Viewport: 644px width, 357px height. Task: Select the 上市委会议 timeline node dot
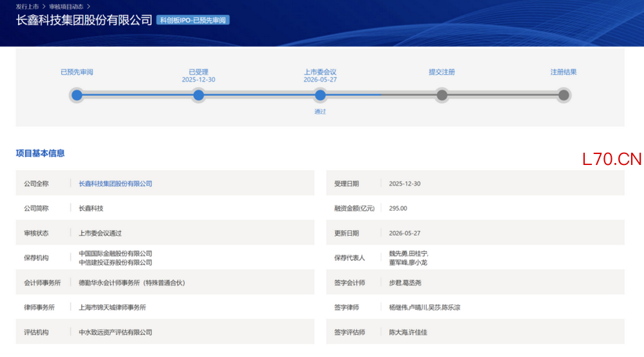pos(320,95)
